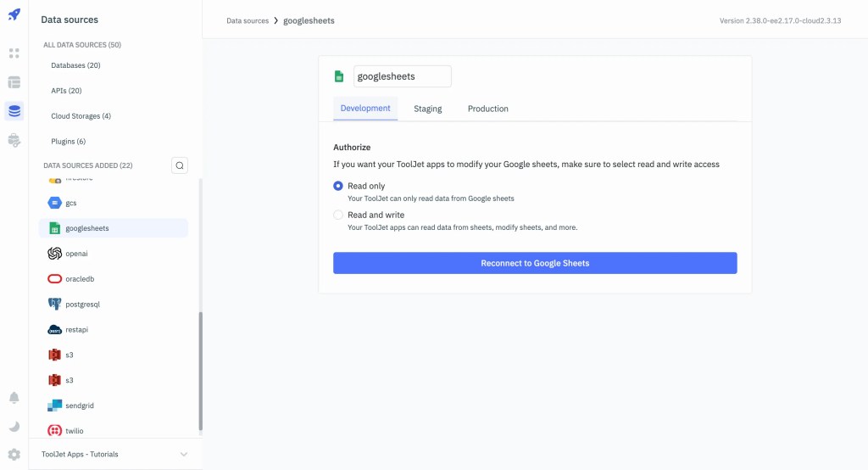Click the gcs hexagon icon
Screen dimensions: 868x470
[54, 203]
